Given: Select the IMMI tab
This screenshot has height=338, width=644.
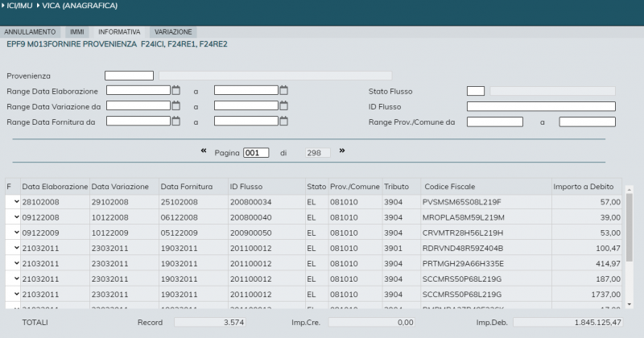Looking at the screenshot, I should coord(77,31).
